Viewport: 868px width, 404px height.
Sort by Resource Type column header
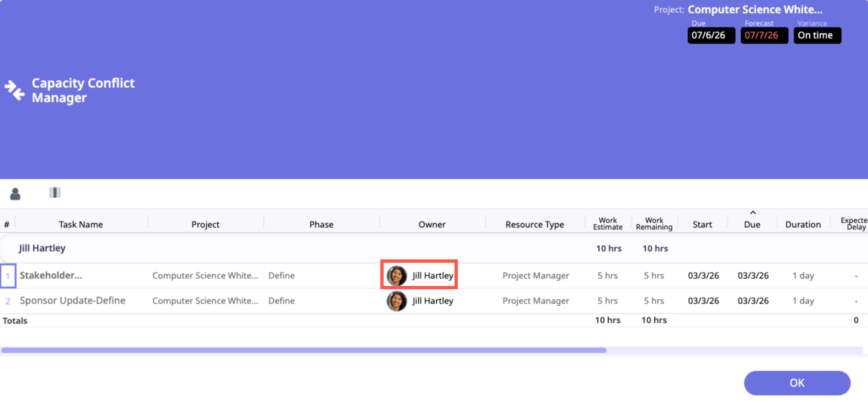click(534, 224)
